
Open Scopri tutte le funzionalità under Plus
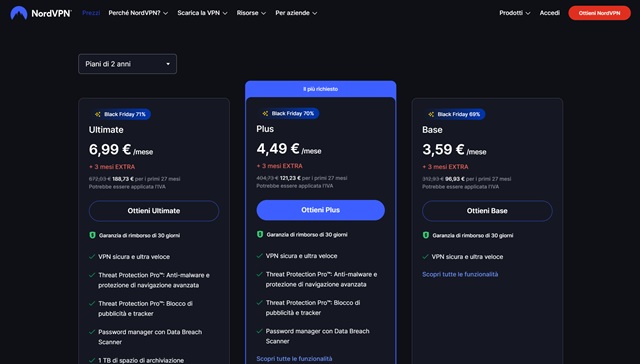pyautogui.click(x=294, y=359)
